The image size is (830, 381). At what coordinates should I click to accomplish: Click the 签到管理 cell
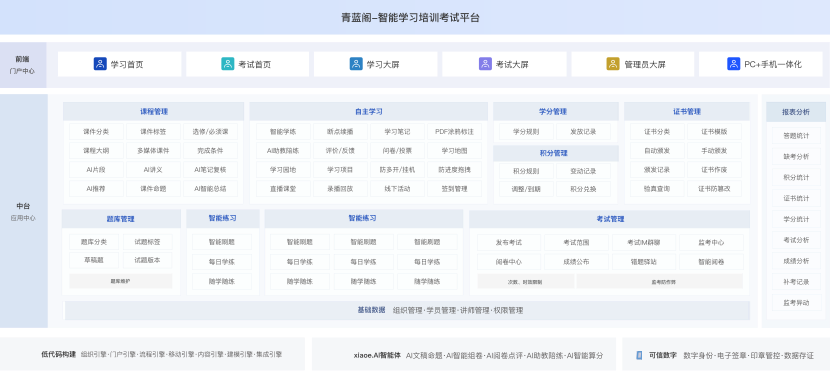(x=454, y=188)
